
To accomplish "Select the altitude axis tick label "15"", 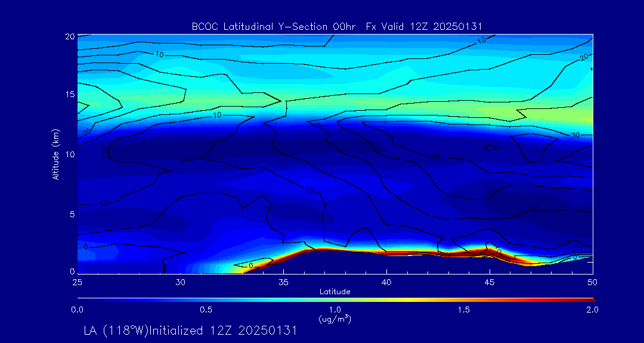I will tap(70, 94).
